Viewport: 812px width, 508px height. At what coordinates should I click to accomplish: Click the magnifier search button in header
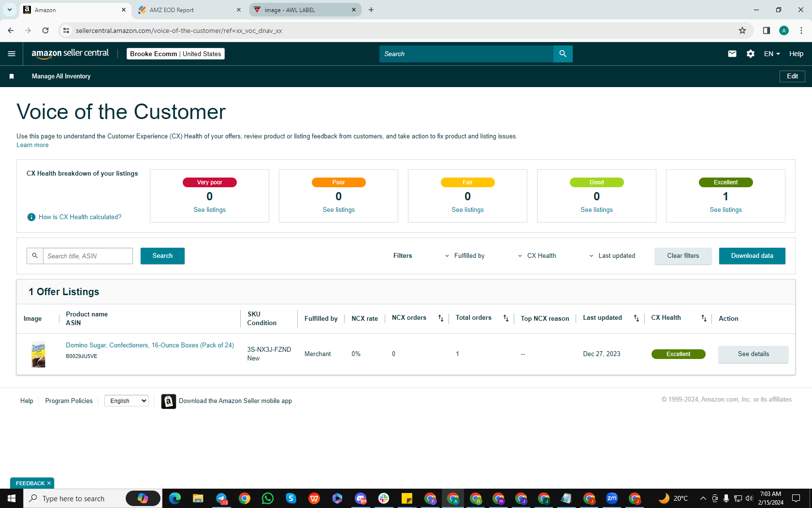click(x=563, y=54)
